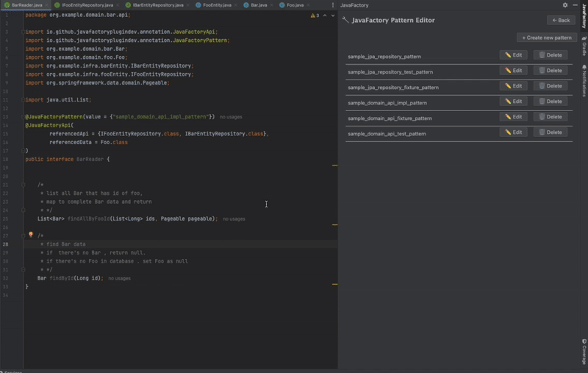The height and width of the screenshot is (373, 588).
Task: Open the JavaFactory tool window settings gear
Action: tap(564, 5)
